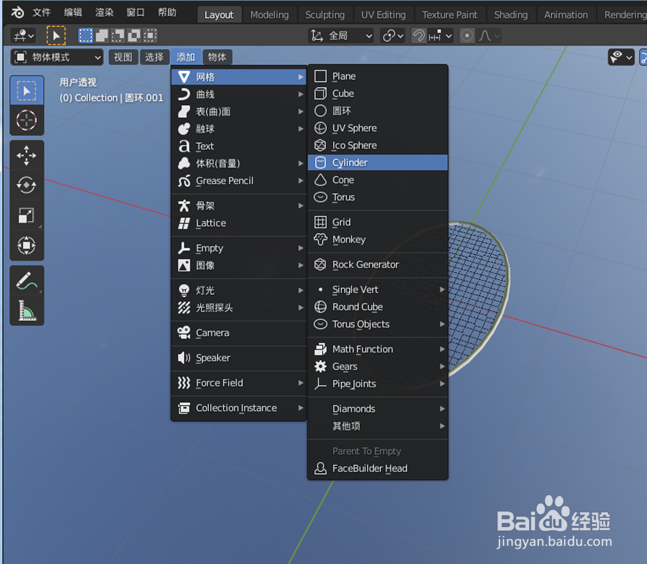The width and height of the screenshot is (647, 564).
Task: Add a Torus mesh
Action: (378, 197)
